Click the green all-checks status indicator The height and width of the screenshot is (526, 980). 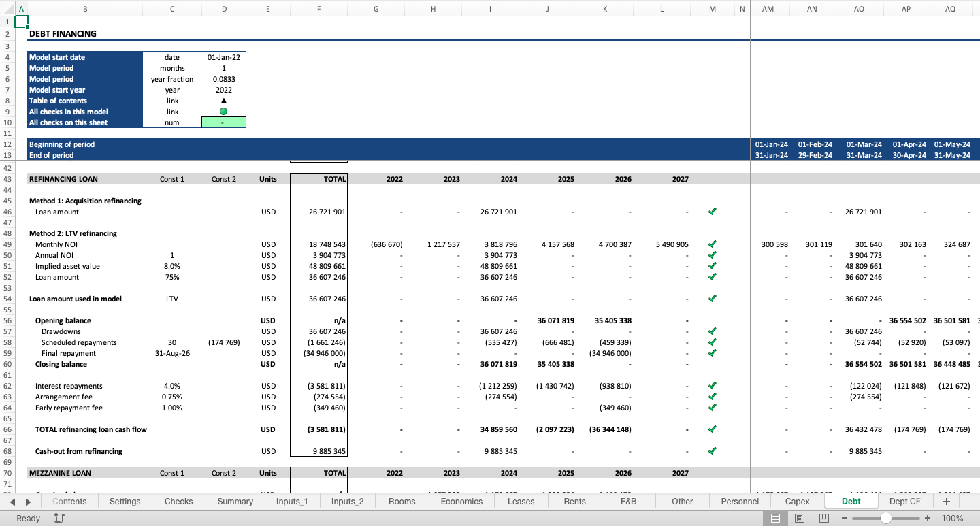[224, 111]
